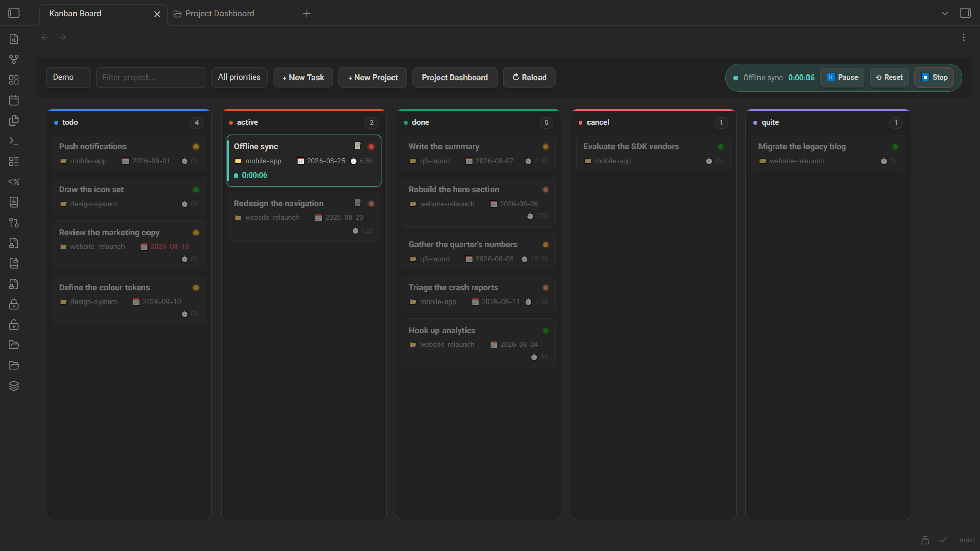
Task: Open the Triage the crash reports card
Action: [x=478, y=294]
